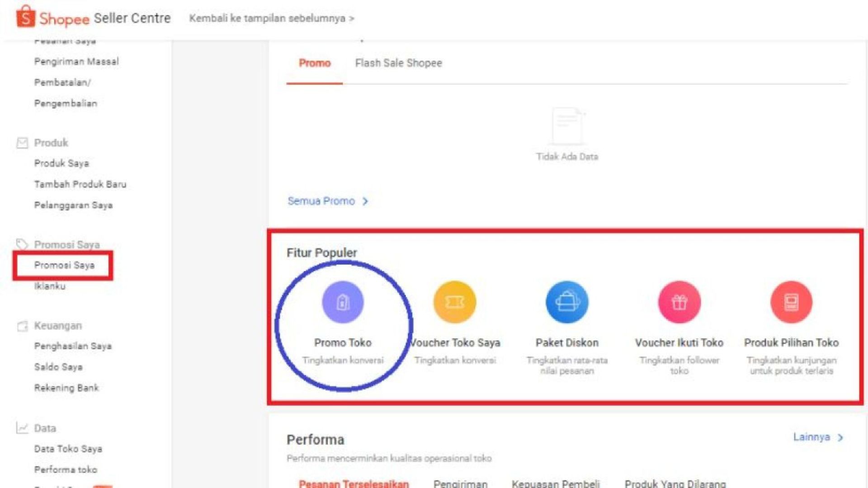The image size is (868, 488).
Task: Click the Produk envelope icon in sidebar
Action: tap(23, 142)
